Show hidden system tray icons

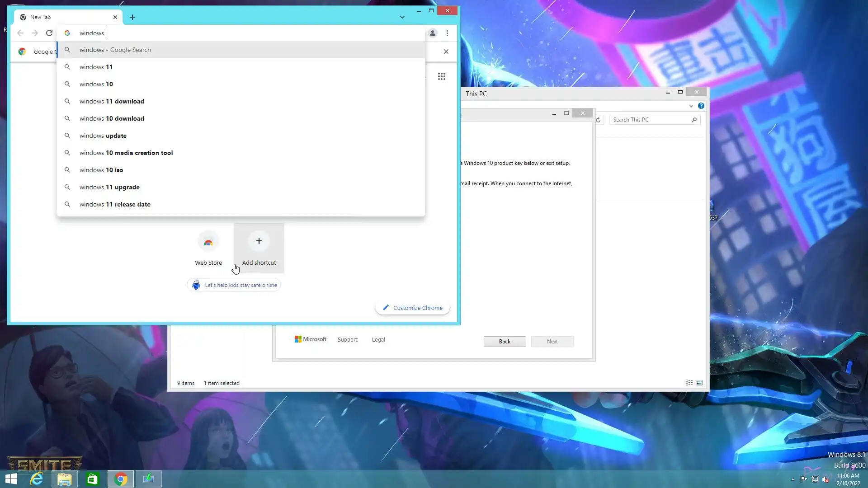(792, 479)
